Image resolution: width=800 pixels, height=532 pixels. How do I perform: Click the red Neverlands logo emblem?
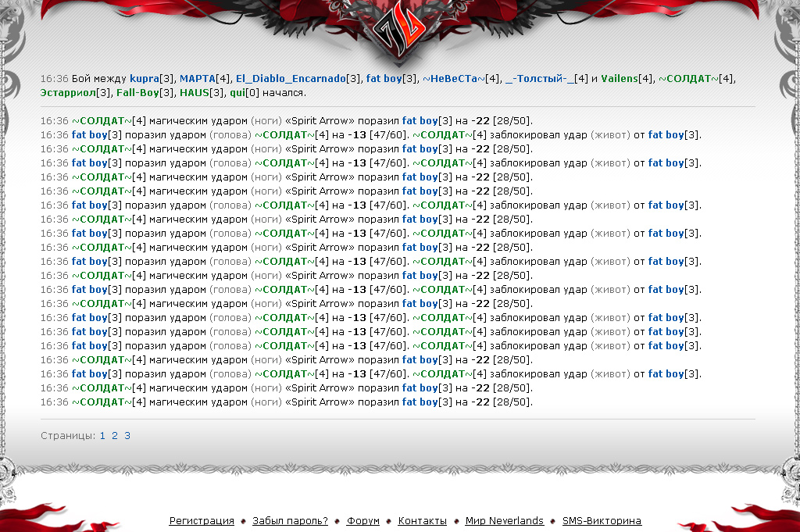tap(399, 31)
